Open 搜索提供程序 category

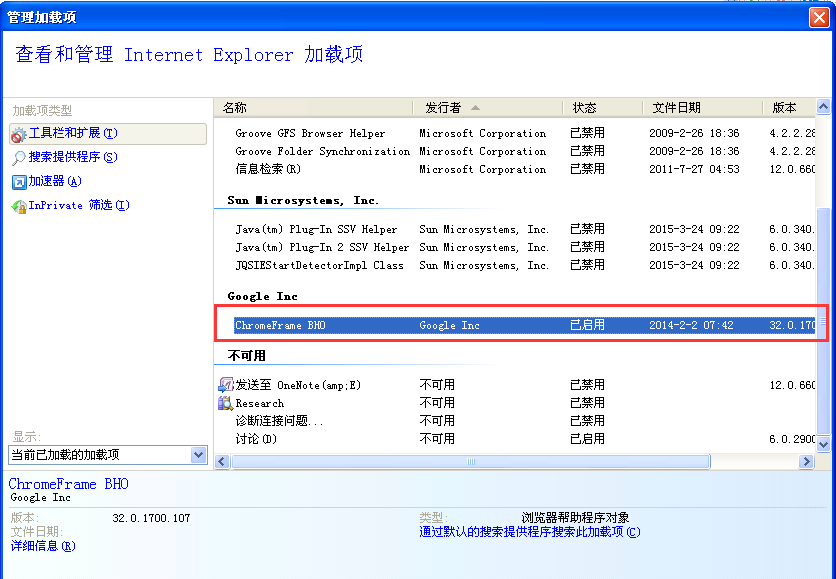(73, 157)
